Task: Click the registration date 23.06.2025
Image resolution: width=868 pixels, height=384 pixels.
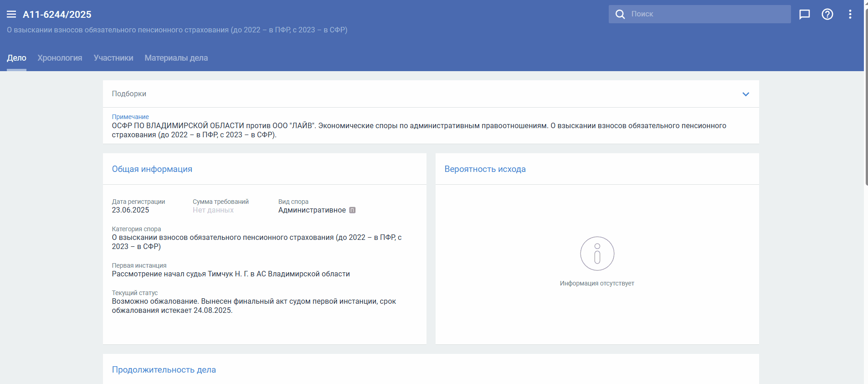Action: tap(130, 210)
